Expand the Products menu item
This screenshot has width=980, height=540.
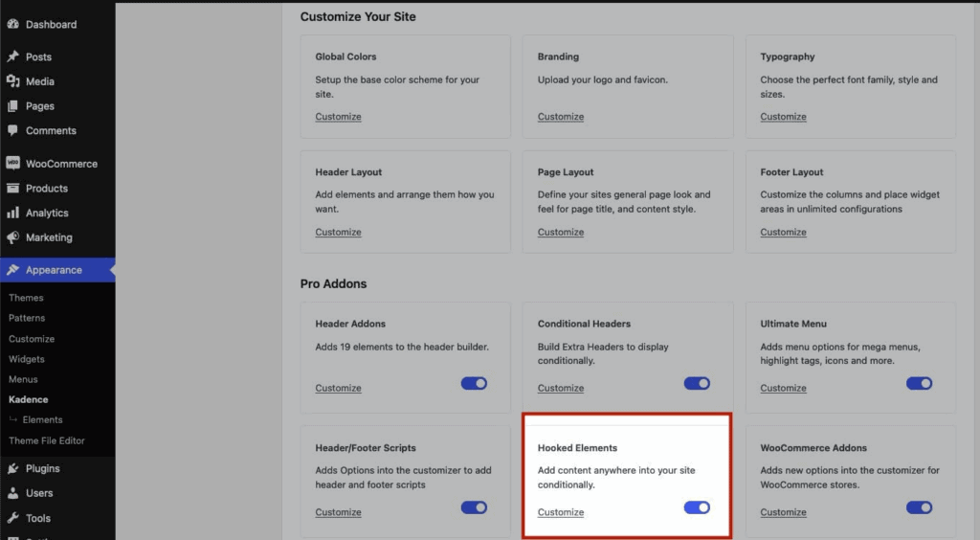click(x=47, y=189)
